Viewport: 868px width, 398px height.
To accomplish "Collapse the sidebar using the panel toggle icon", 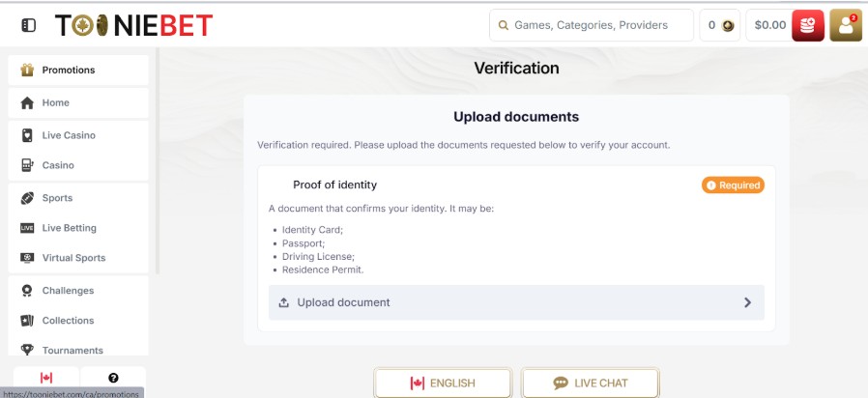I will 28,25.
